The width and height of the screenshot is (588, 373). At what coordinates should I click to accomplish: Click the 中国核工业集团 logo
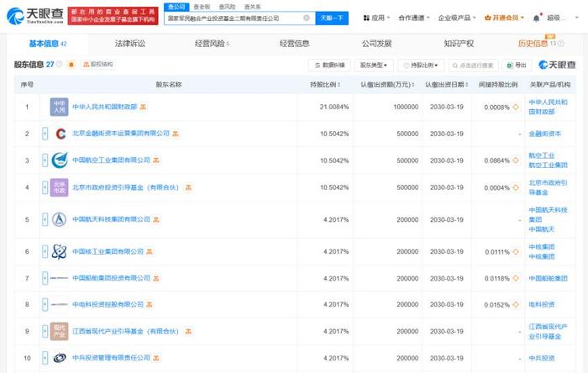60,251
